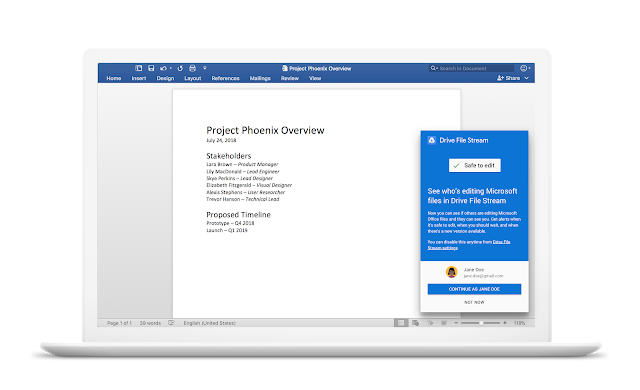Click the Undo arrow icon
The image size is (640, 390).
[163, 68]
